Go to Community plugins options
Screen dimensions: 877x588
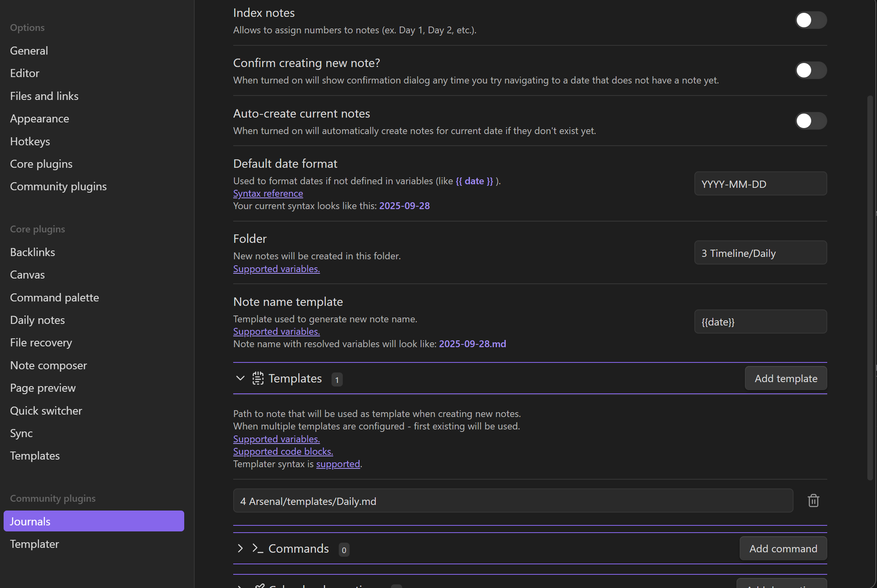tap(58, 187)
